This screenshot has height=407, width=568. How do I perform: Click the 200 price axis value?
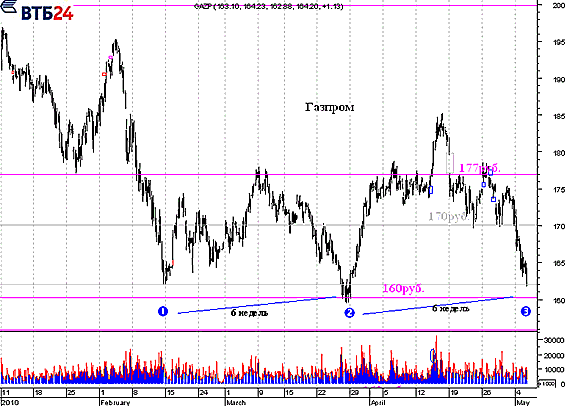559,5
